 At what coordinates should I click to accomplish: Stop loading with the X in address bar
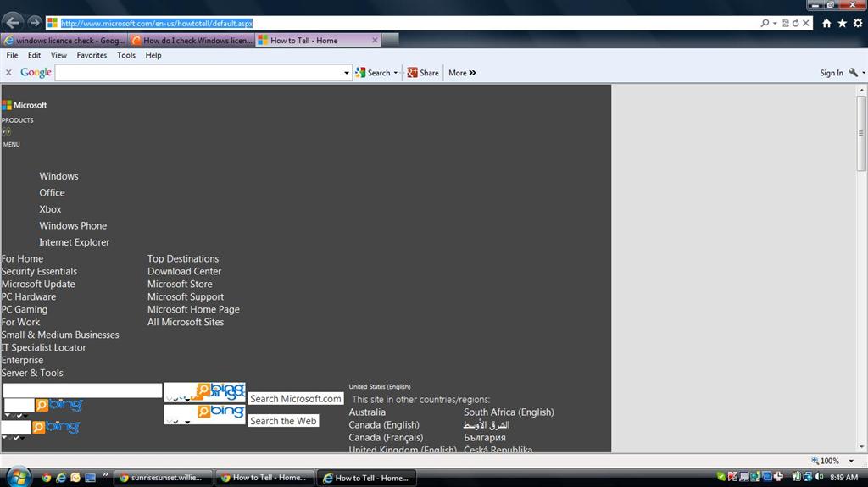point(805,23)
